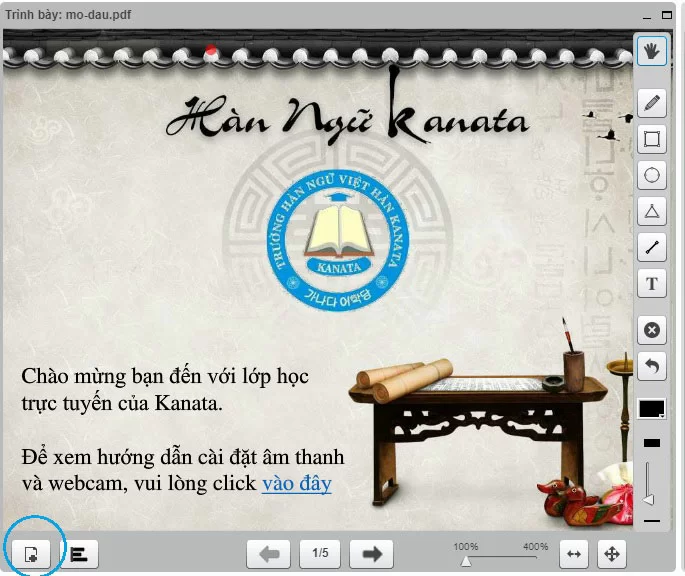
Task: Pick the Circle shape tool
Action: pyautogui.click(x=652, y=175)
